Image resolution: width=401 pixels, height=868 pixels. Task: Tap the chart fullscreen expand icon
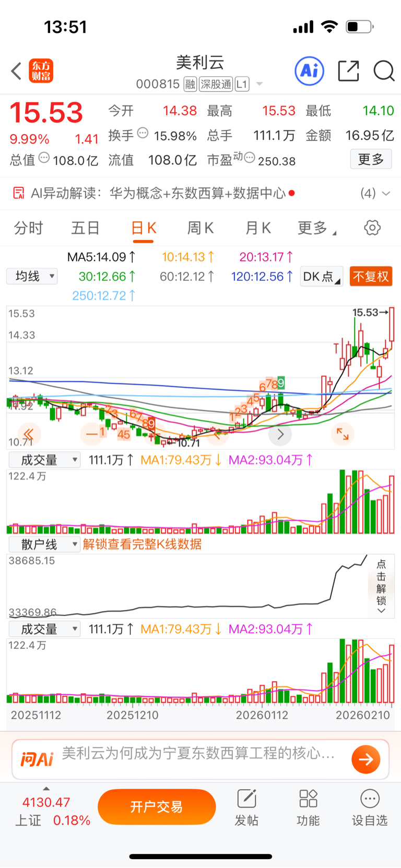[x=343, y=434]
